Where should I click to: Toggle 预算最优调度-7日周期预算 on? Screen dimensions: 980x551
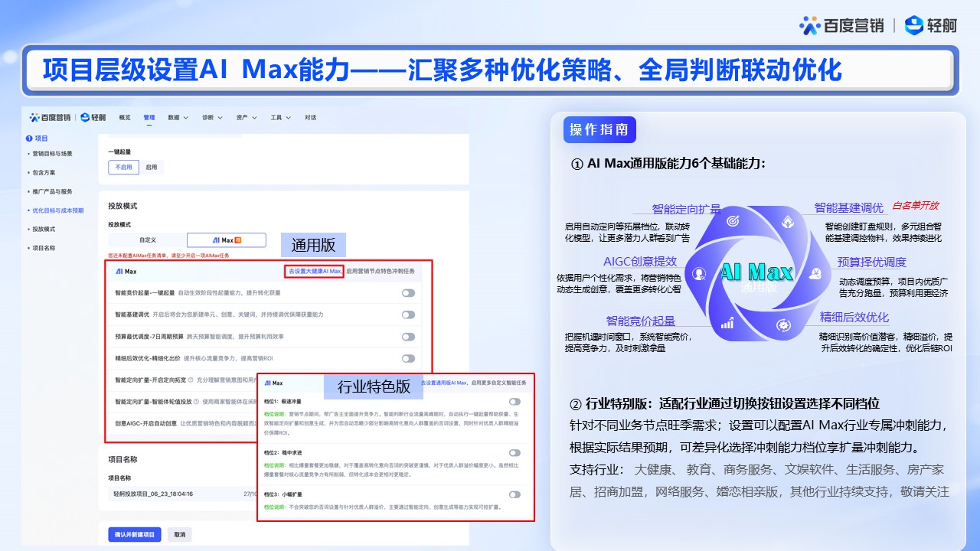408,336
